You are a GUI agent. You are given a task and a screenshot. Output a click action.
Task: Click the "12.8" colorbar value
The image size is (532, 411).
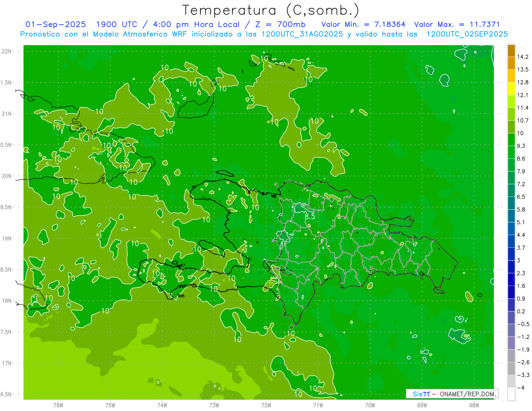click(523, 82)
